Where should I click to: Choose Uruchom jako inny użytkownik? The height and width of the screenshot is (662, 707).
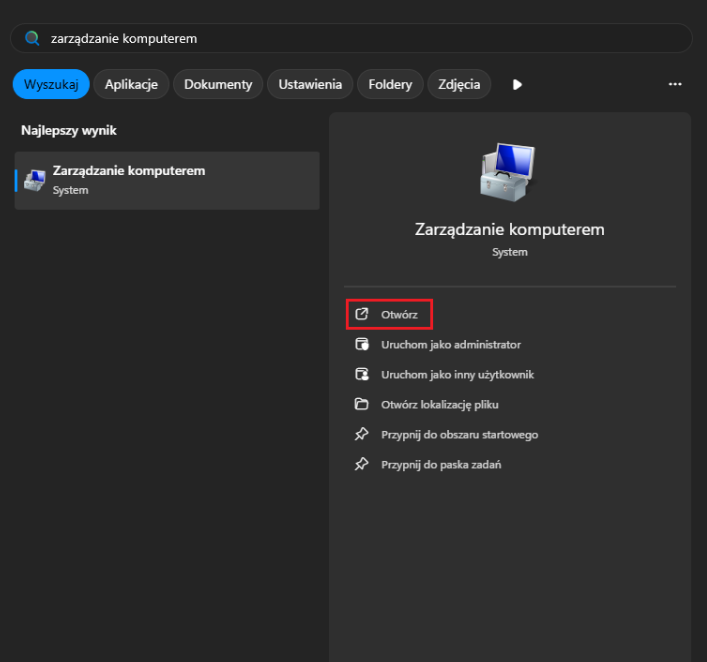(457, 374)
